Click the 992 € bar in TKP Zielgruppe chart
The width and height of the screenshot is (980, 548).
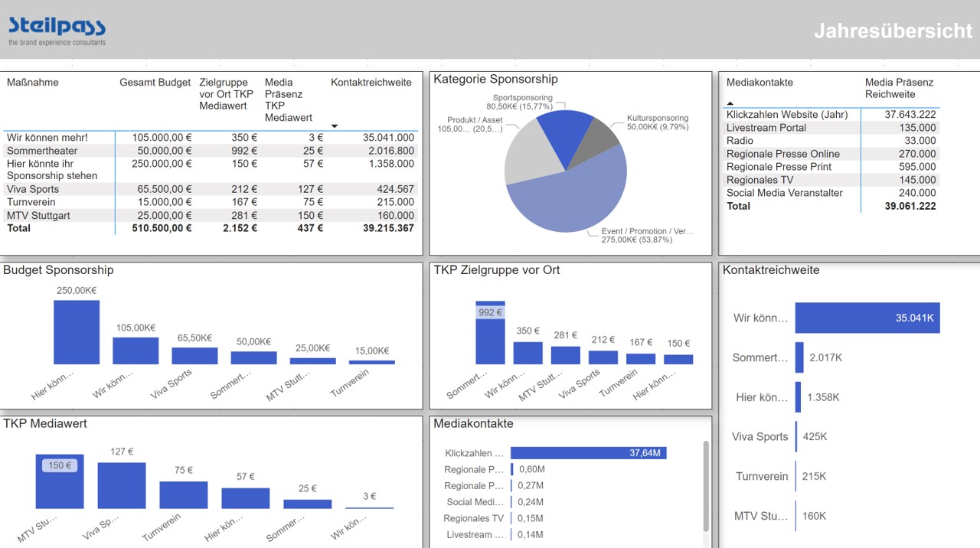pyautogui.click(x=490, y=337)
